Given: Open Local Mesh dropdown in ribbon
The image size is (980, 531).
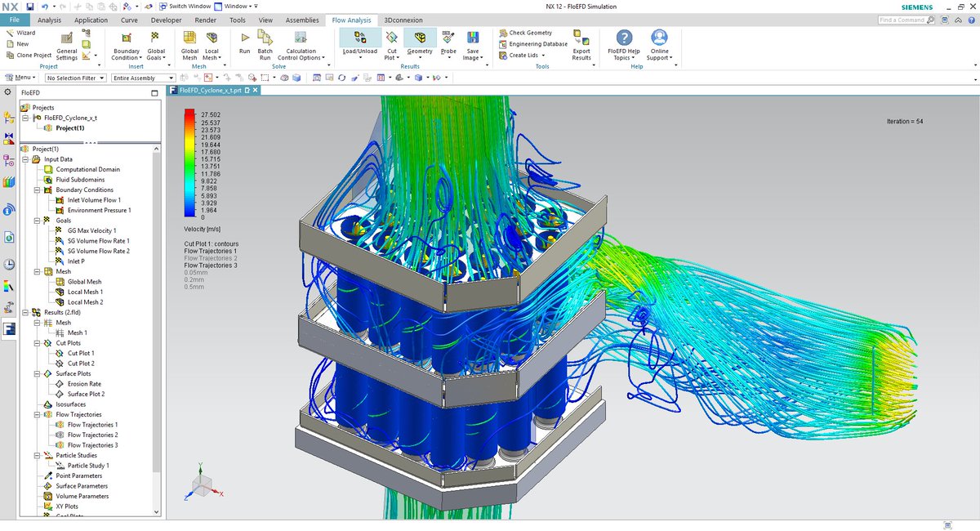Looking at the screenshot, I should tap(212, 46).
